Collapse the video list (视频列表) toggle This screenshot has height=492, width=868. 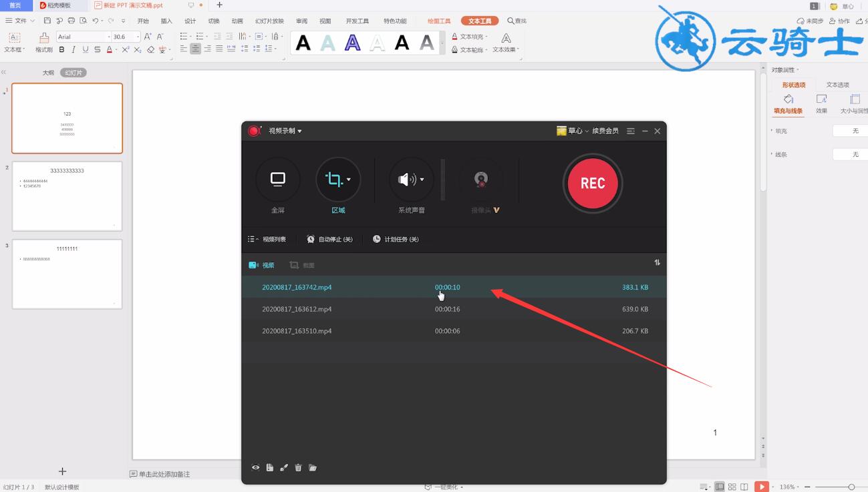click(x=267, y=239)
